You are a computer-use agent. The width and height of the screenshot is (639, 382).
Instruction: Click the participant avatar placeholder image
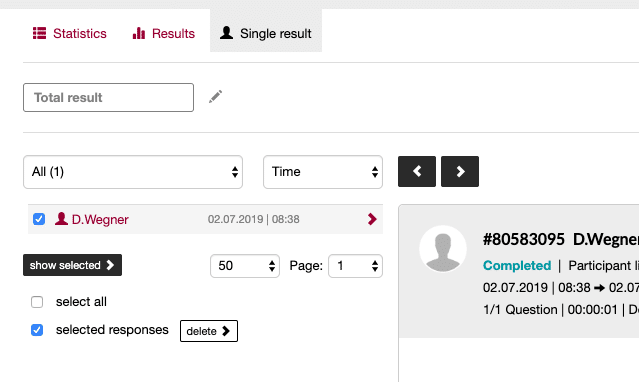(443, 249)
